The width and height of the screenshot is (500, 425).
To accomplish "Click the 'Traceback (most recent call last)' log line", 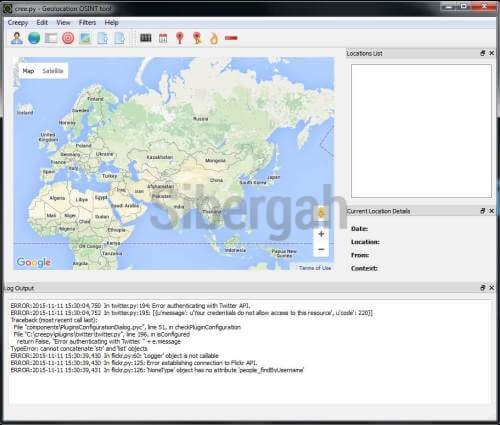I will coord(54,320).
